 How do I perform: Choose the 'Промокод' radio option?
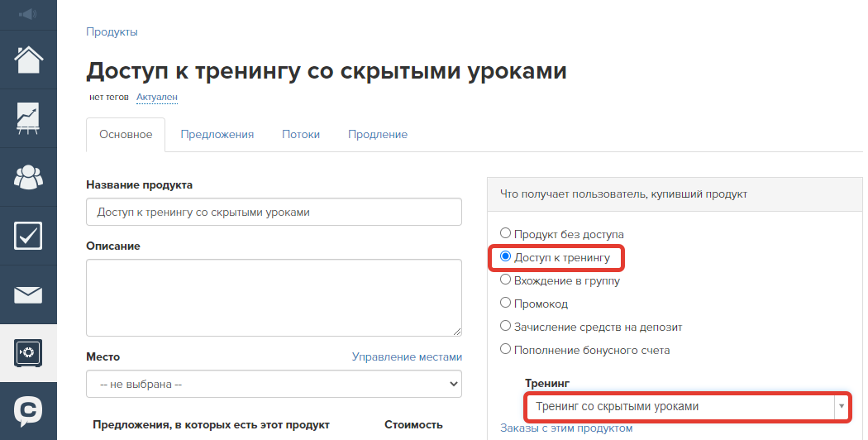(x=506, y=304)
